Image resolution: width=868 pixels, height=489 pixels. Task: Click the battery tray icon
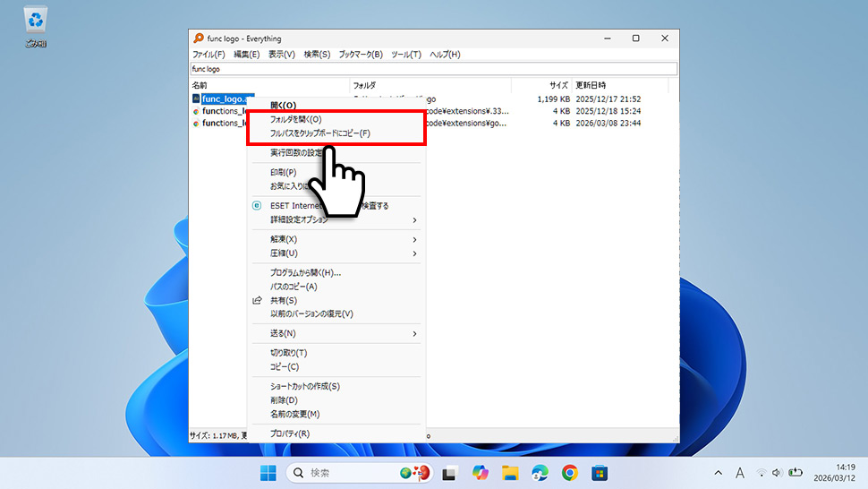[796, 473]
